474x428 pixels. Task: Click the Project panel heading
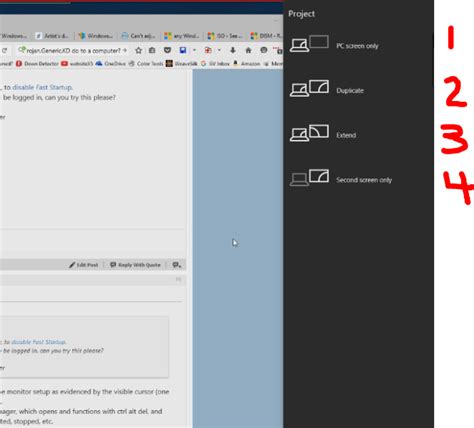(x=301, y=14)
